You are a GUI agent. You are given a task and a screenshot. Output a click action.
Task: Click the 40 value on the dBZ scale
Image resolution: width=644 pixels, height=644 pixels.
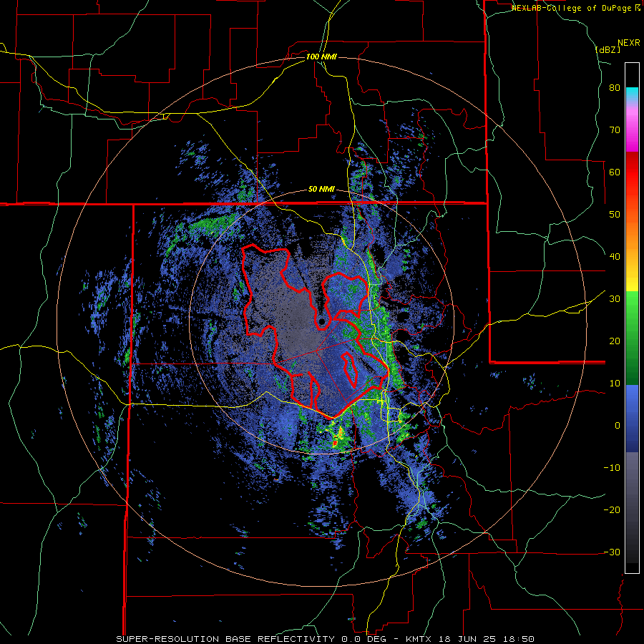[615, 257]
